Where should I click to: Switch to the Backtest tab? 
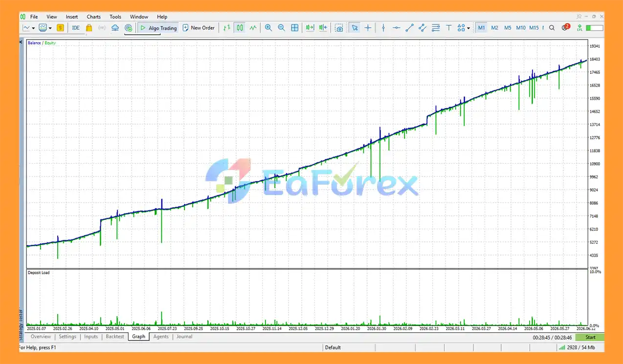tap(115, 337)
